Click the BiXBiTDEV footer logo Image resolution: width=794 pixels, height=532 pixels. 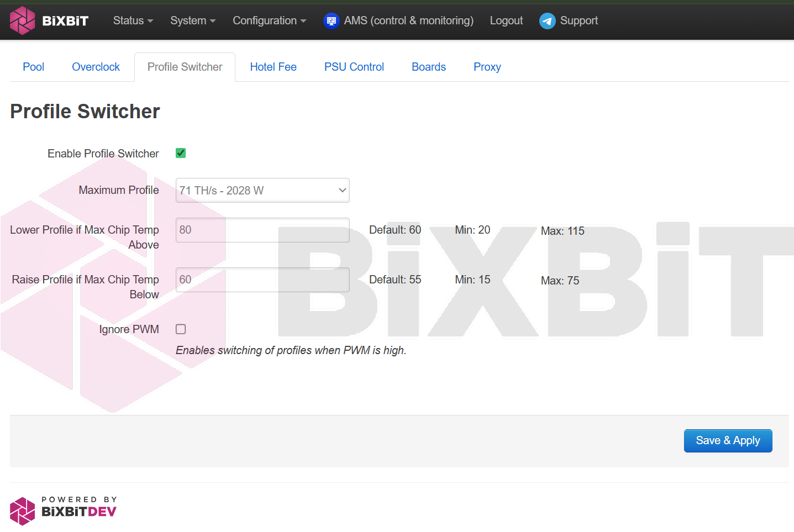pyautogui.click(x=63, y=511)
